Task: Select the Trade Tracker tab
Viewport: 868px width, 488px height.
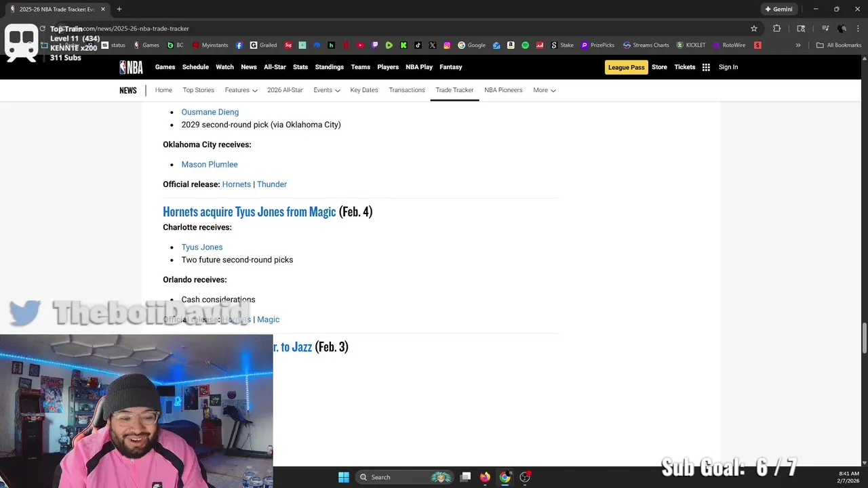Action: (454, 90)
